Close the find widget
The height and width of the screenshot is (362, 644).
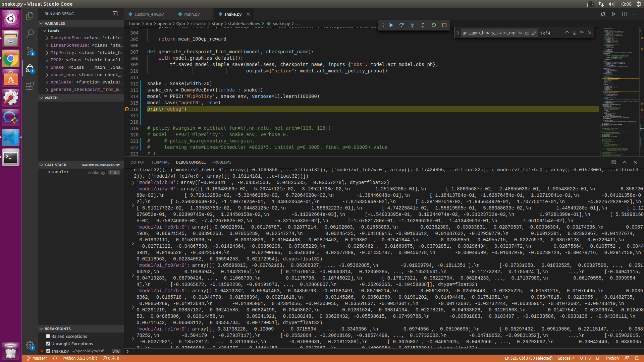tap(590, 33)
